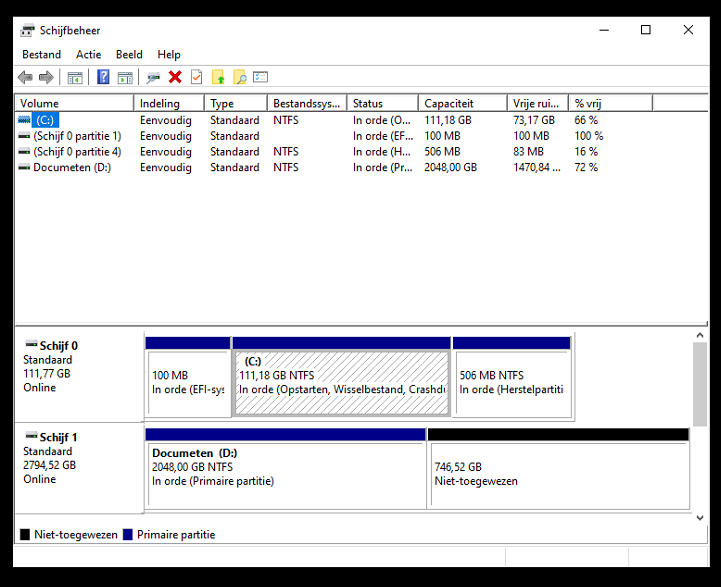Screen dimensions: 721x587
Task: Open Help via the blue question mark icon
Action: 103,77
